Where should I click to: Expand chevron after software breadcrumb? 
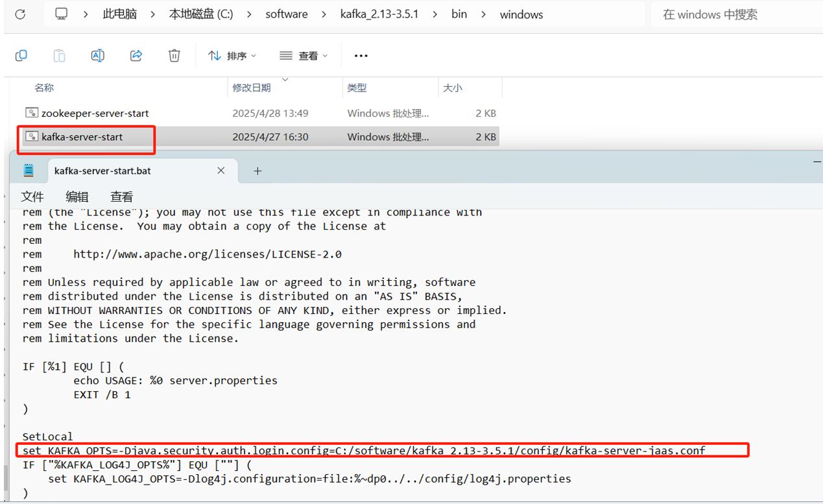(x=324, y=14)
